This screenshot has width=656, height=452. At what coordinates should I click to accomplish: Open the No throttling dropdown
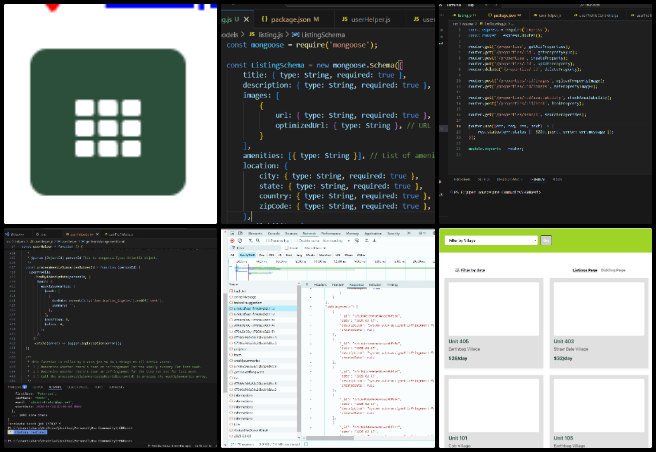pos(337,241)
